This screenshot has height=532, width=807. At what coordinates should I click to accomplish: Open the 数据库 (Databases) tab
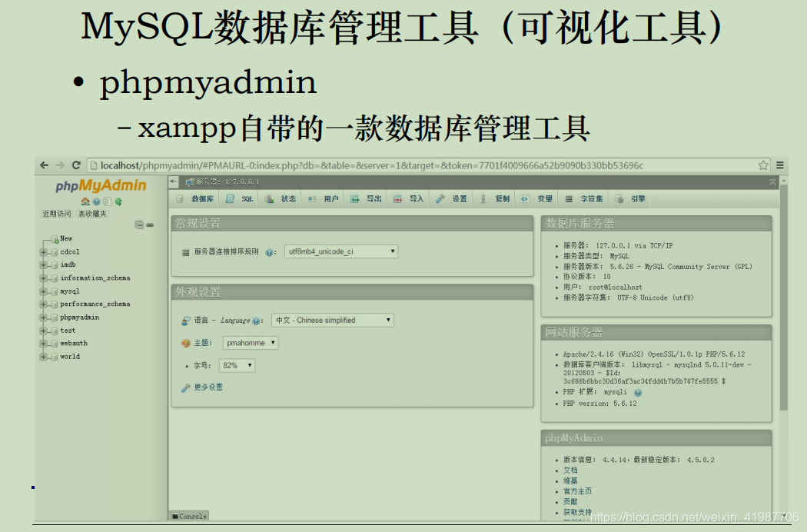pyautogui.click(x=195, y=199)
